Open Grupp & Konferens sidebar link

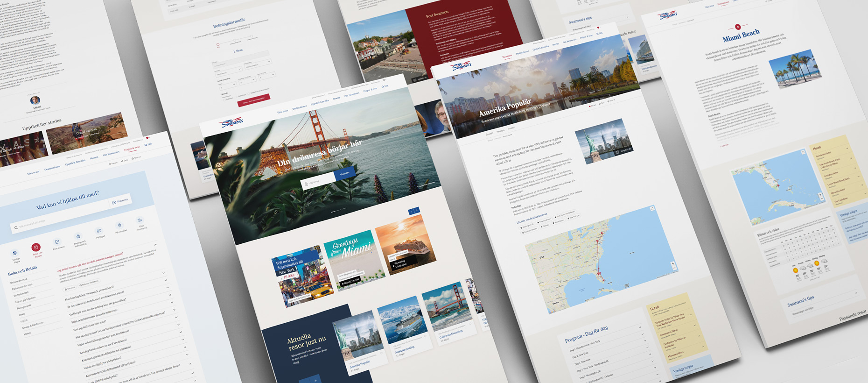click(33, 325)
